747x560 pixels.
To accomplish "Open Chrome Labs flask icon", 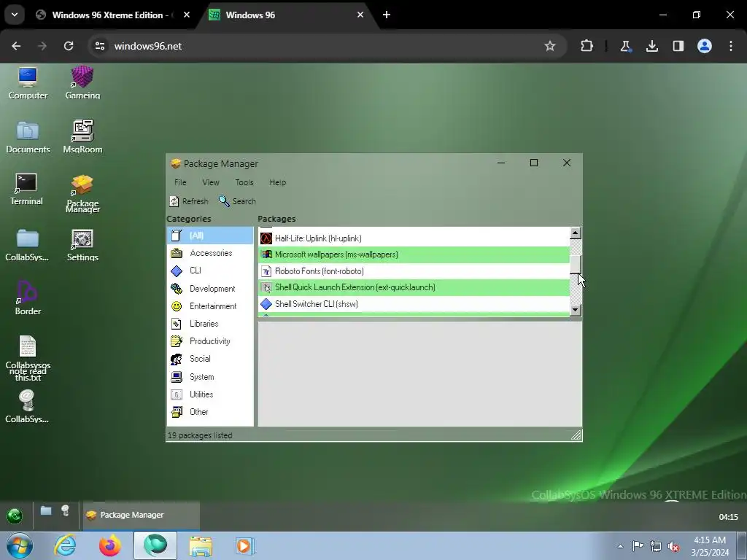I will click(625, 46).
